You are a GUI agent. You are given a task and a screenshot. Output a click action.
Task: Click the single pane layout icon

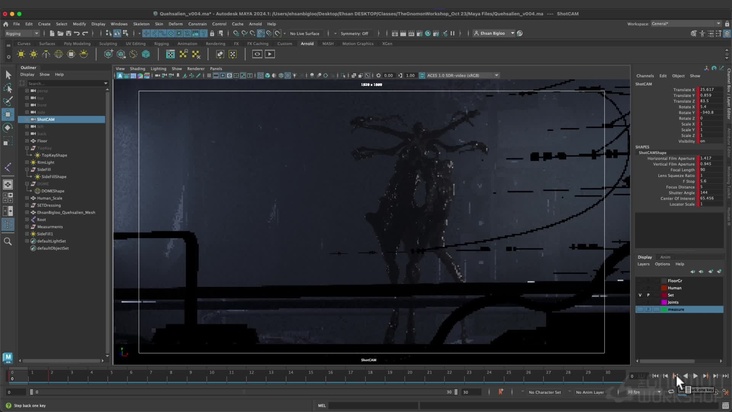coord(8,185)
